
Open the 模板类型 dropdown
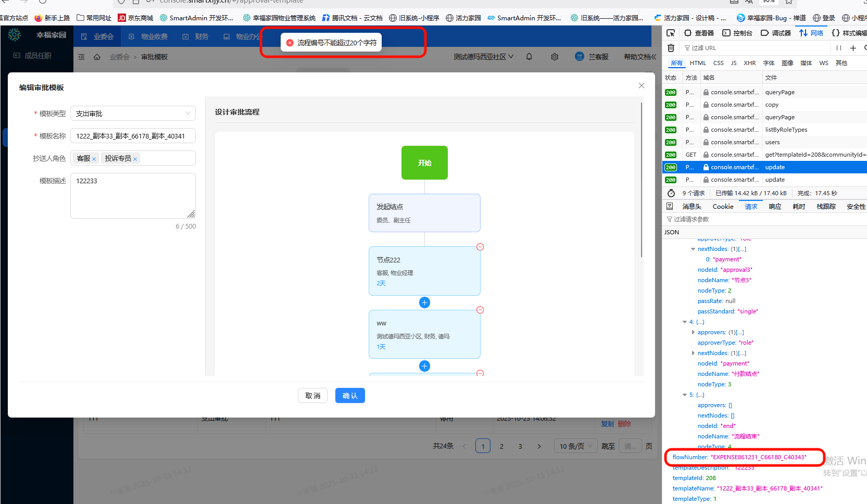(133, 114)
